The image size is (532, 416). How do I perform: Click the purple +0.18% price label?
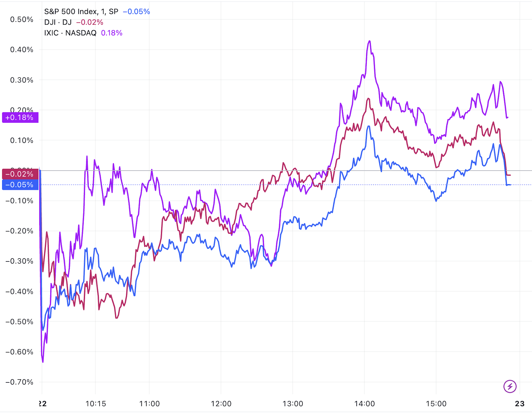click(20, 118)
